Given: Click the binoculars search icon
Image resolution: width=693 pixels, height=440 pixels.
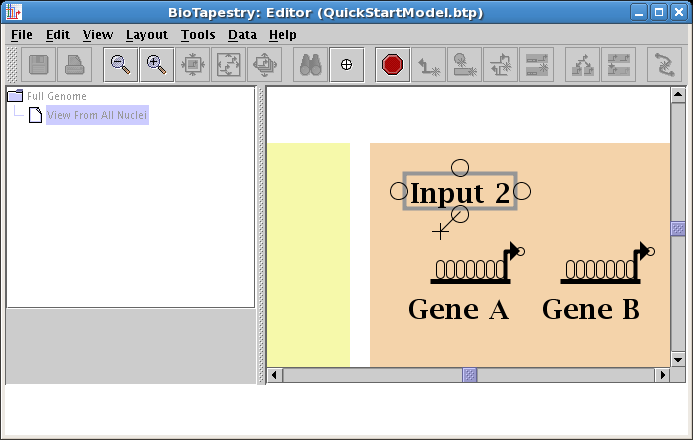Looking at the screenshot, I should [310, 65].
